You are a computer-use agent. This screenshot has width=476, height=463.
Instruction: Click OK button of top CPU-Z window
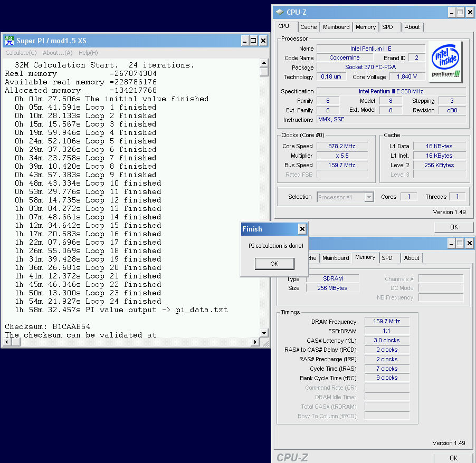coord(454,227)
